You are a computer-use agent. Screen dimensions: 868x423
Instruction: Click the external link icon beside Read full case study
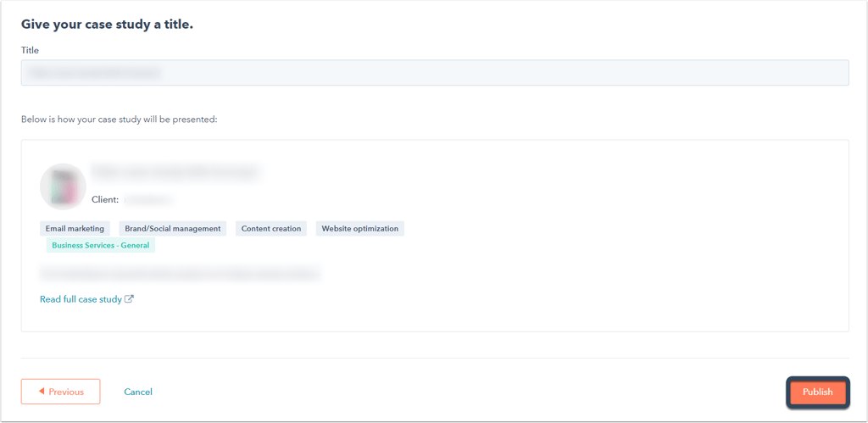129,299
